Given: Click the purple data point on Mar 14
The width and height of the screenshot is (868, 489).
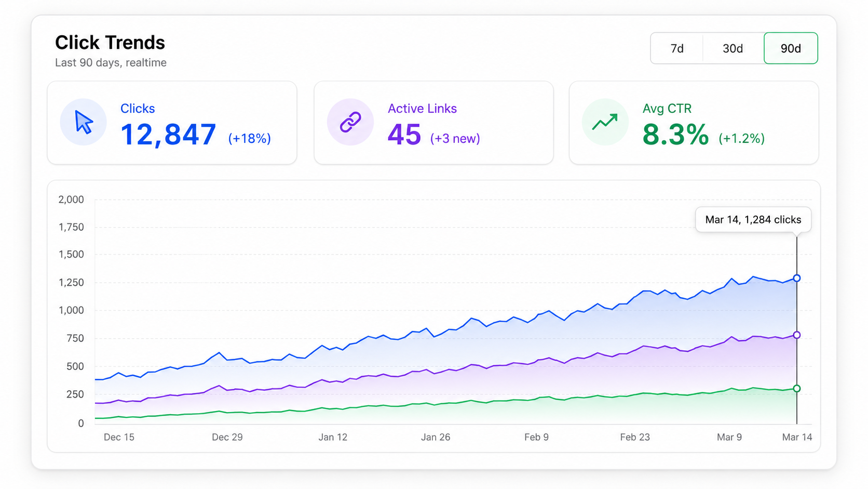Looking at the screenshot, I should [x=797, y=335].
